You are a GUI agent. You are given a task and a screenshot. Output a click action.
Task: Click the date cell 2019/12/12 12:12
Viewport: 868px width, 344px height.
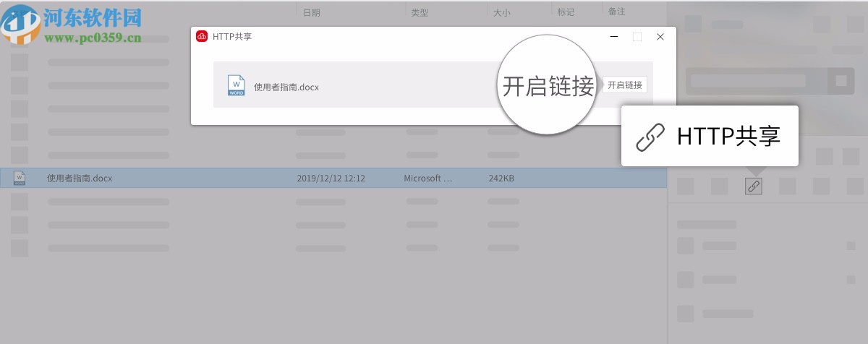tap(331, 179)
